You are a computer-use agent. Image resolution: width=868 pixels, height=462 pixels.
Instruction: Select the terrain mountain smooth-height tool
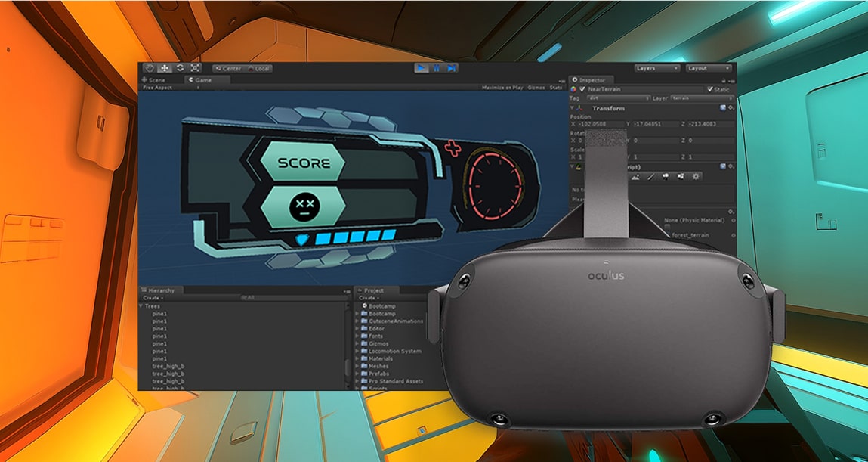[x=635, y=177]
